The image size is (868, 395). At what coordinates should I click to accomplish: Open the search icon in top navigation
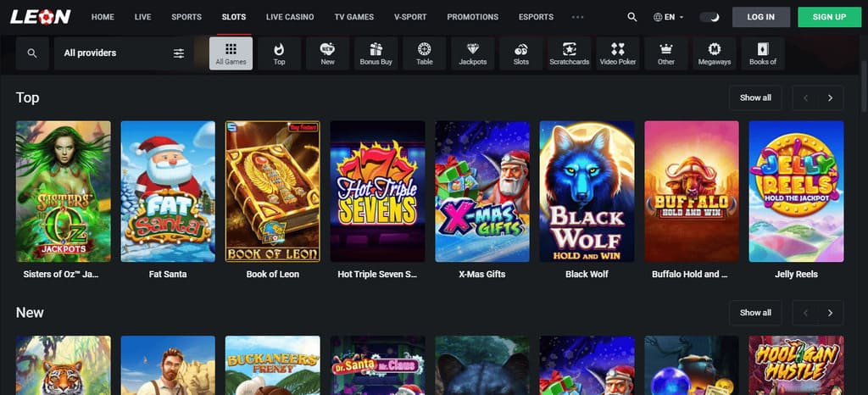tap(632, 17)
